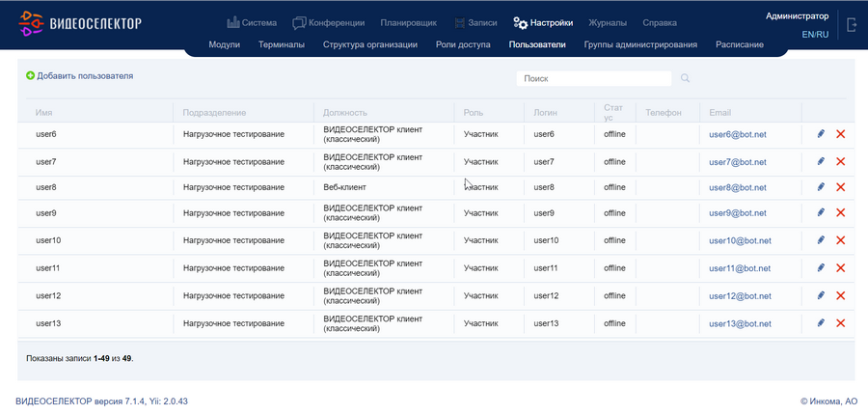Open the Справка menu

[x=660, y=23]
